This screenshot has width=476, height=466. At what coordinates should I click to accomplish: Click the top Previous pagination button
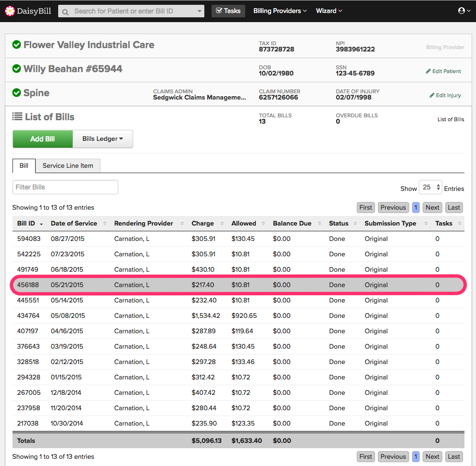tap(393, 208)
